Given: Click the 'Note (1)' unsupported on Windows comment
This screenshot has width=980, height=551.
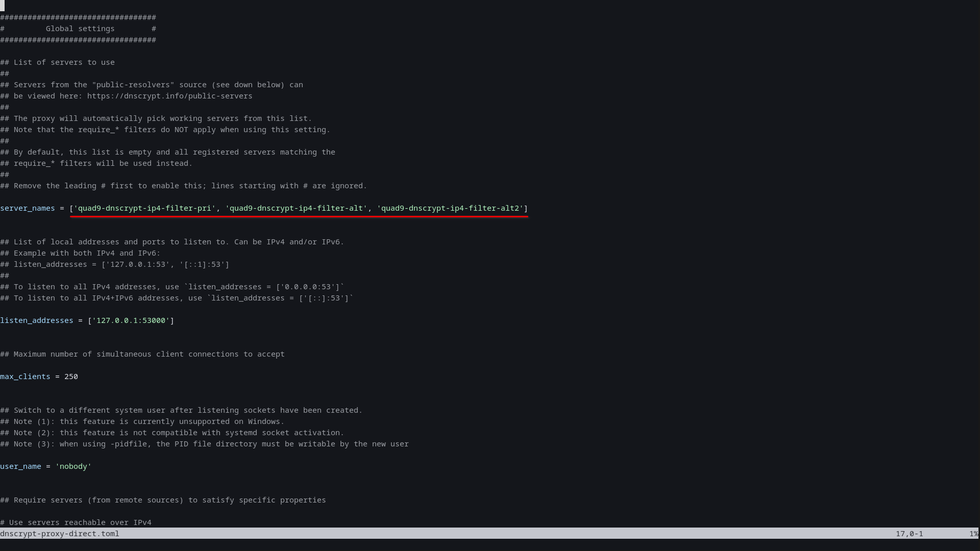Looking at the screenshot, I should [x=142, y=421].
